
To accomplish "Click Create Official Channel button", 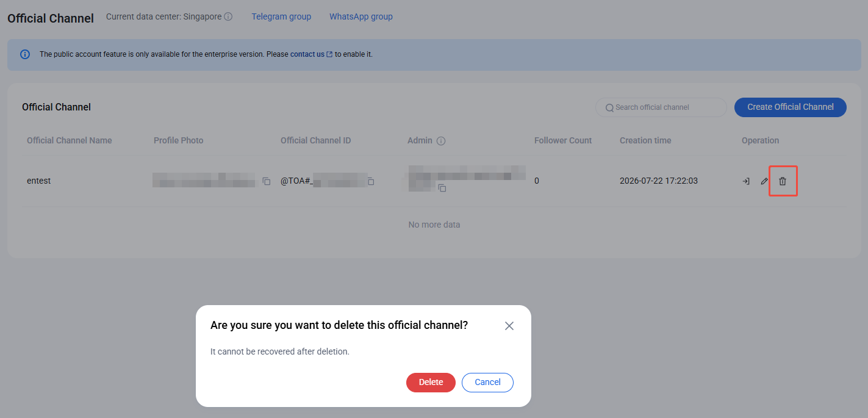I will [790, 107].
